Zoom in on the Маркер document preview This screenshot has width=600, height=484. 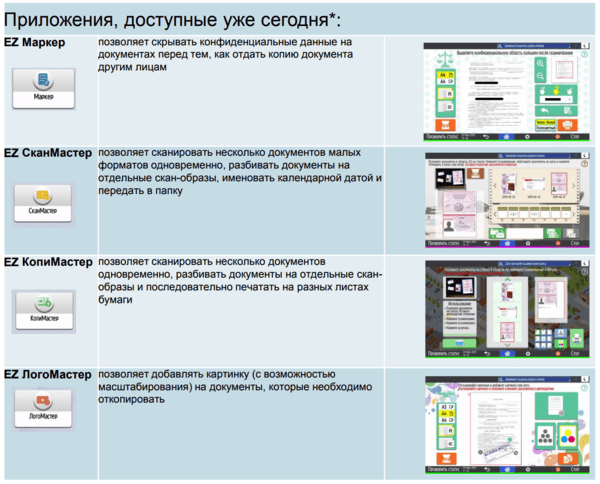[x=540, y=64]
